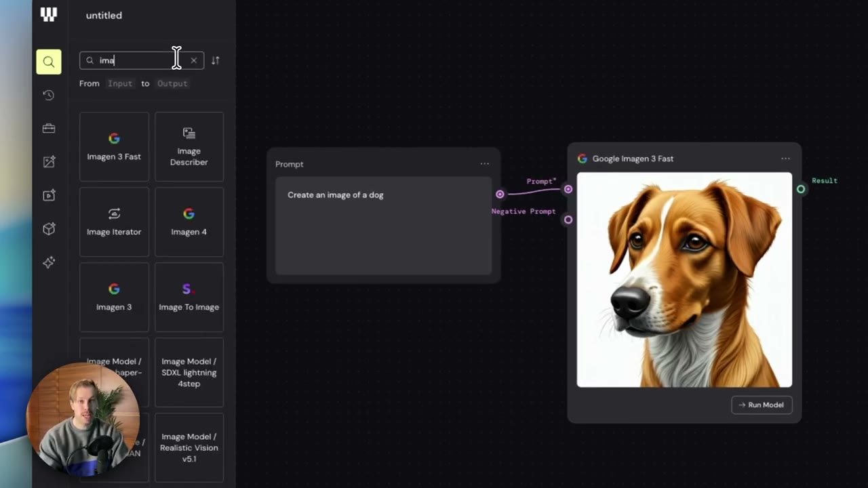Clear the search field with X
Viewport: 868px width, 488px height.
[194, 60]
